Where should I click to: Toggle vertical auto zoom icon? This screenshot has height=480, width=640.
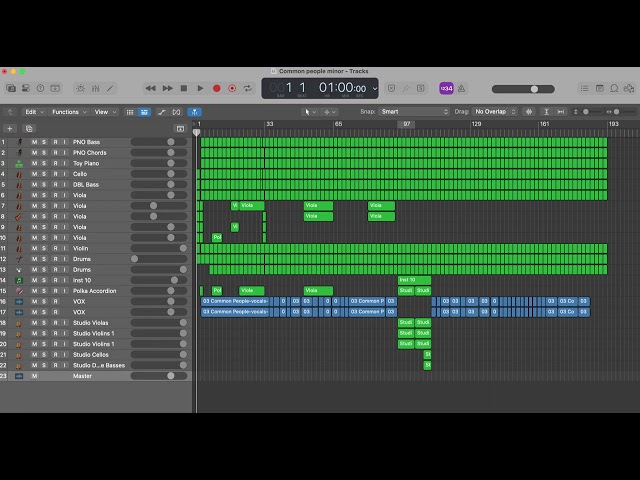coord(546,112)
